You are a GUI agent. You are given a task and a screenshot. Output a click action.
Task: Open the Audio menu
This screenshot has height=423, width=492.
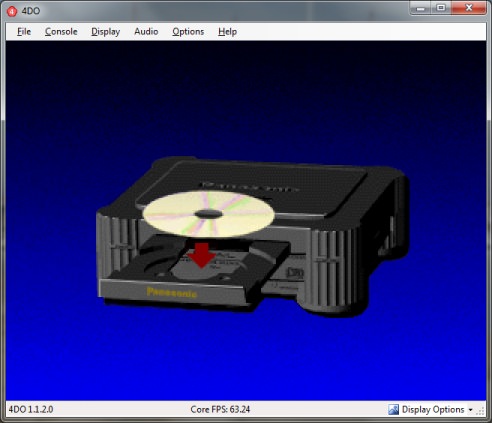pyautogui.click(x=146, y=32)
